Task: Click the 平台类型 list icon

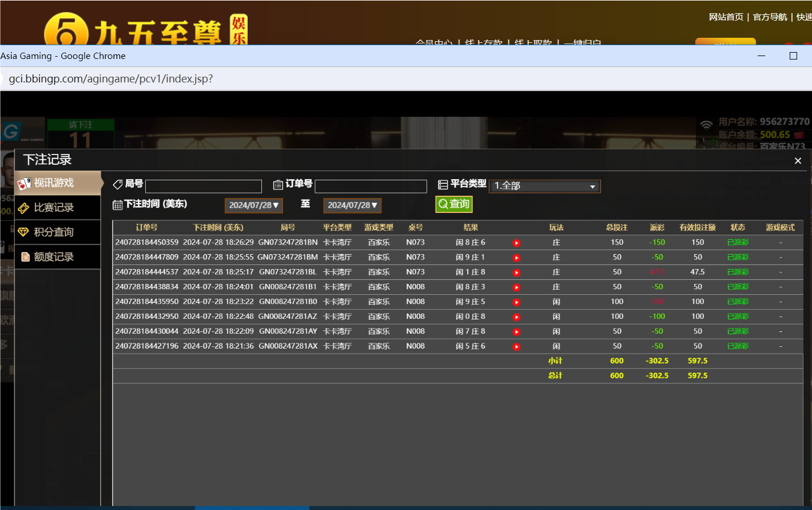Action: coord(443,184)
